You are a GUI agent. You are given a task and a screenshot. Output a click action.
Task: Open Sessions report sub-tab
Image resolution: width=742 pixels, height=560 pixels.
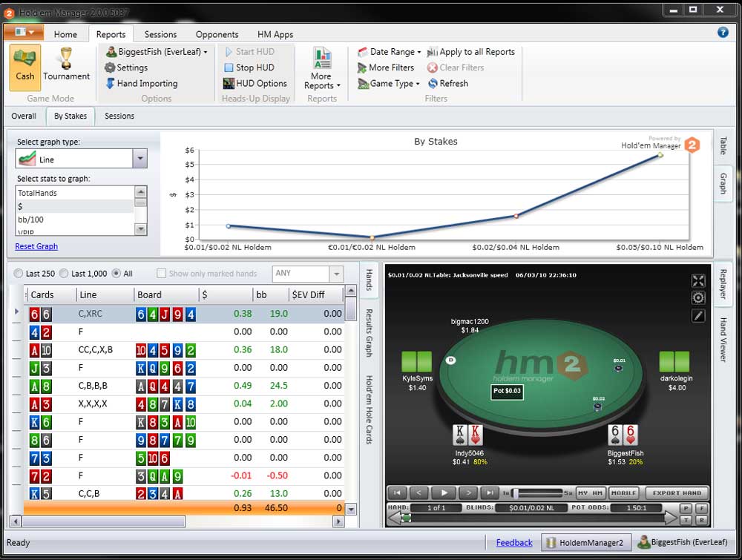[x=119, y=116]
